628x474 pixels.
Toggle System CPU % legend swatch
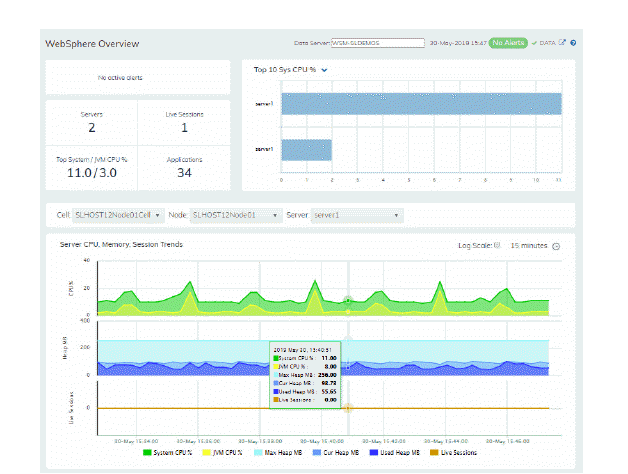[x=147, y=452]
